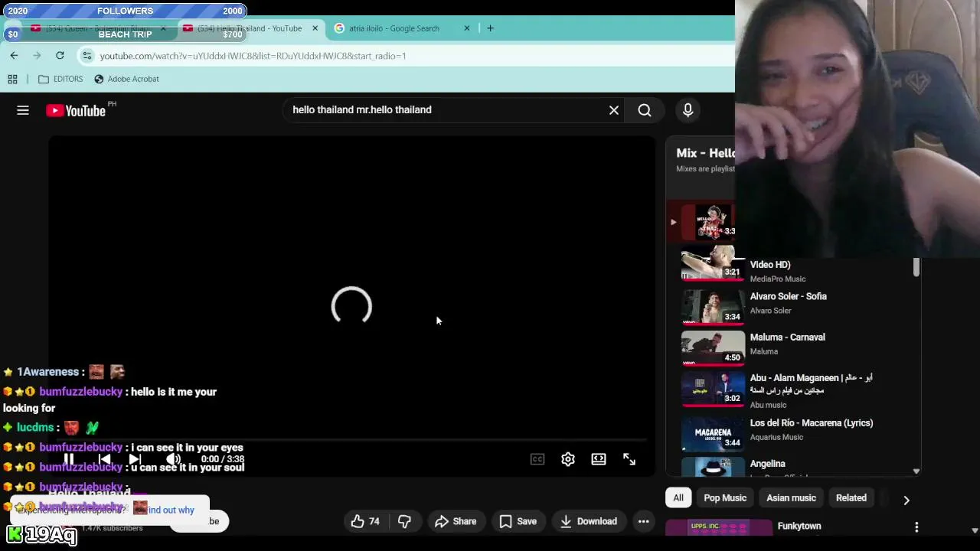Open the Macarena lyrics video thumbnail
This screenshot has width=980, height=551.
(x=713, y=433)
